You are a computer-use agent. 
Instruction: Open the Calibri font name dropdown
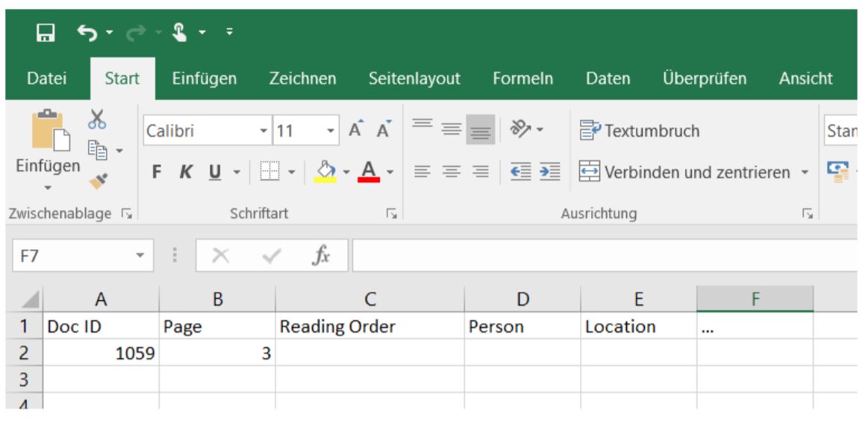click(x=263, y=131)
